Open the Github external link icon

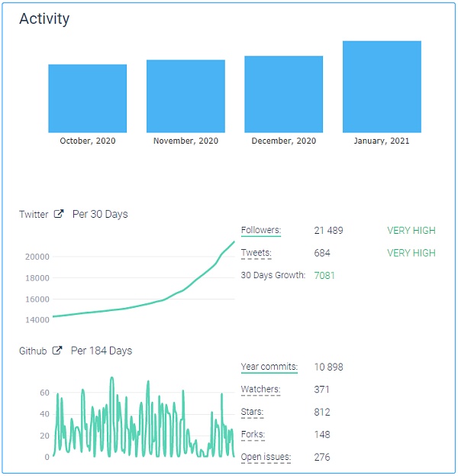pos(57,351)
